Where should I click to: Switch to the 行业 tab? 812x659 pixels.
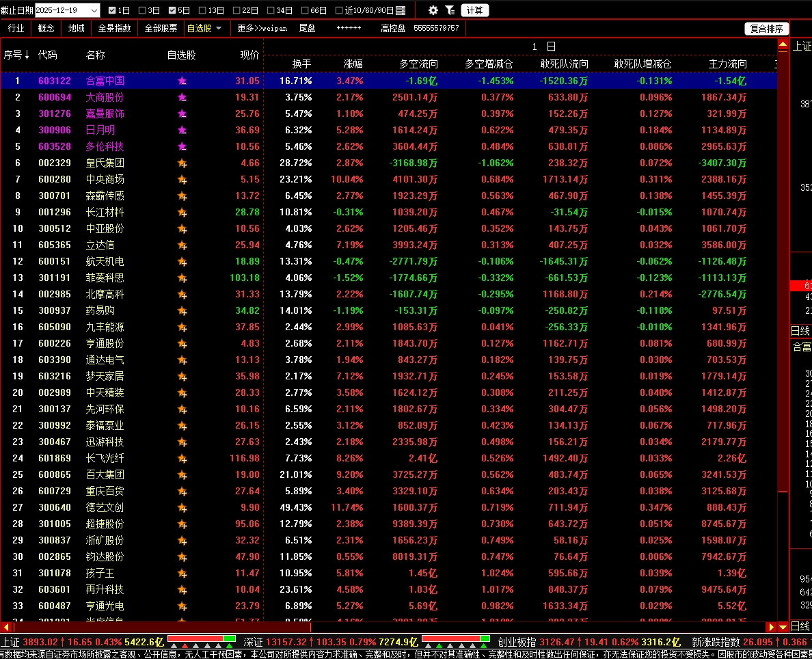[x=16, y=29]
